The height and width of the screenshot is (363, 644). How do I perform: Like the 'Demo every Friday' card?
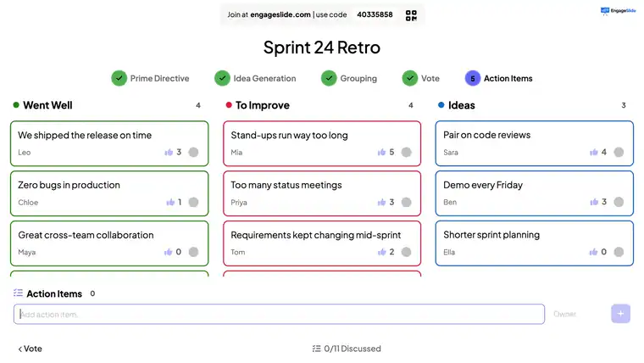click(594, 202)
